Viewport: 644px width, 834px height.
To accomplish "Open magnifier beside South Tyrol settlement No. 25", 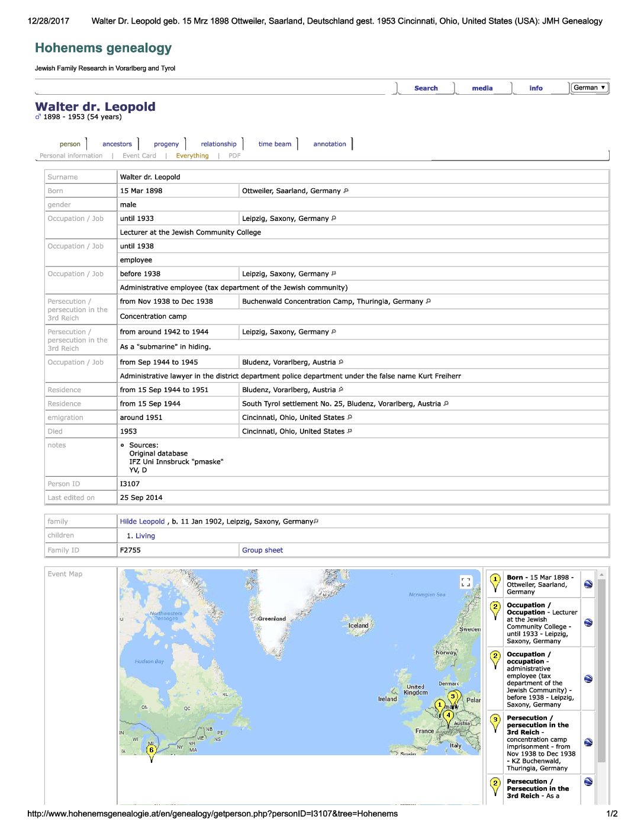I will [446, 403].
